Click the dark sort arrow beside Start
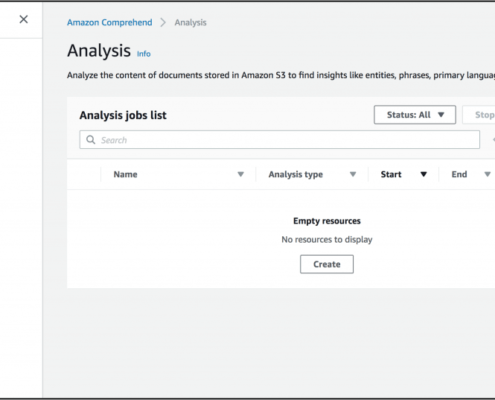The height and width of the screenshot is (400, 495). click(x=424, y=174)
